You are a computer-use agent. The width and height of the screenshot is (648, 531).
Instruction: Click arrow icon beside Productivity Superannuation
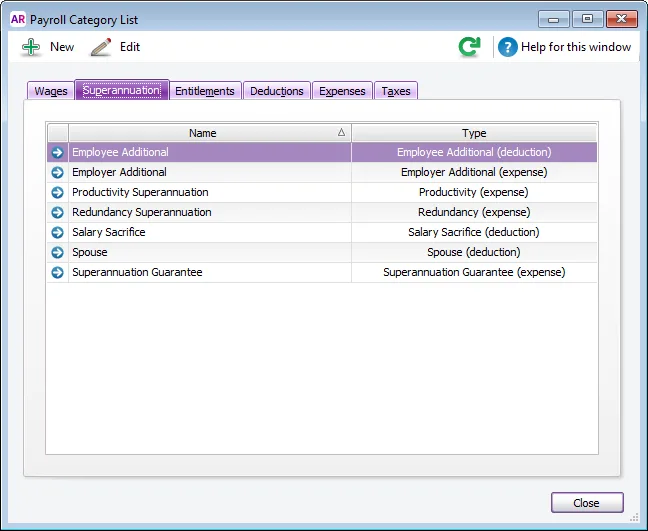[57, 193]
